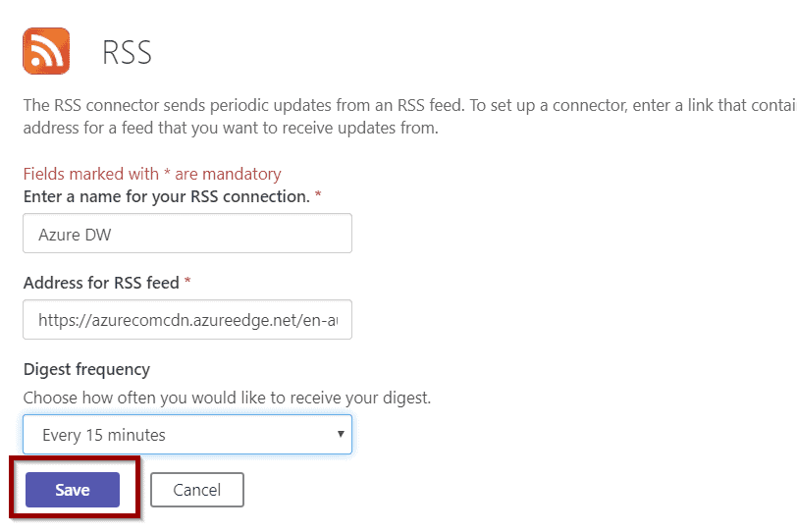Cancel the RSS connector setup
The image size is (797, 532).
point(197,490)
